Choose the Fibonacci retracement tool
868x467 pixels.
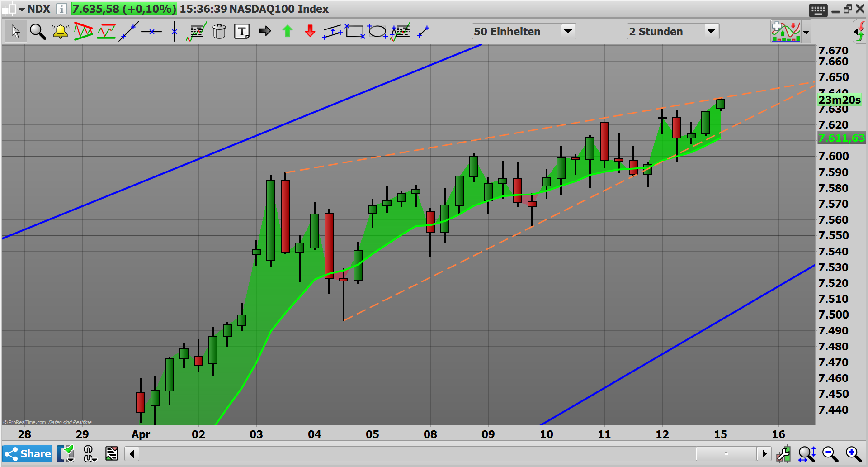click(x=197, y=32)
